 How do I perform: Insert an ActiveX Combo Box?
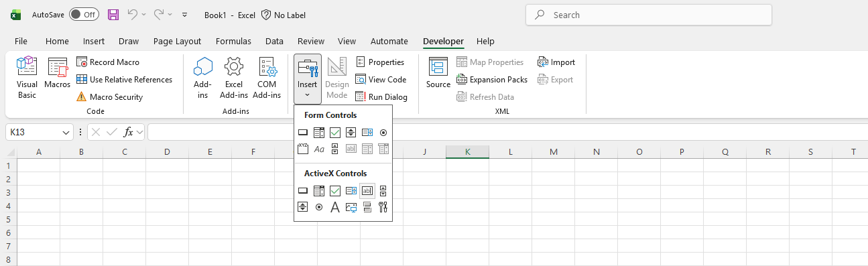[x=319, y=191]
